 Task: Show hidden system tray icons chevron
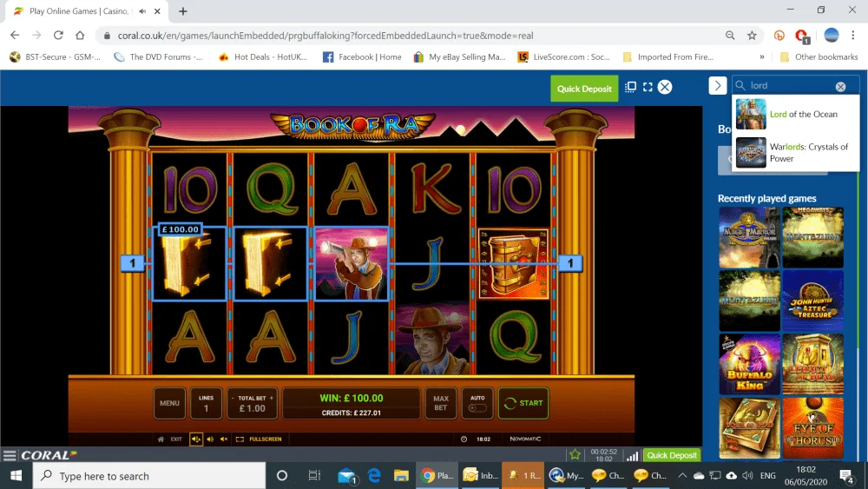coord(682,476)
